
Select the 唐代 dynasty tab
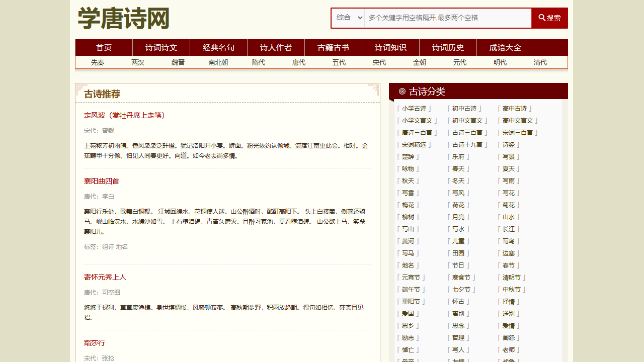point(298,62)
